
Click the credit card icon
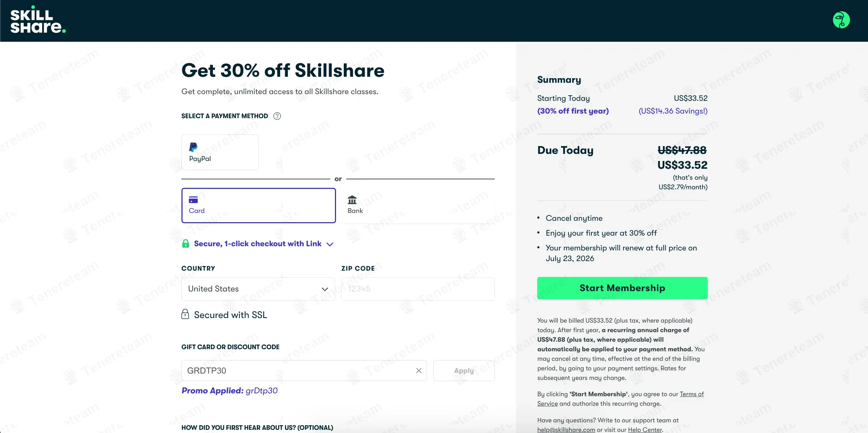tap(193, 200)
